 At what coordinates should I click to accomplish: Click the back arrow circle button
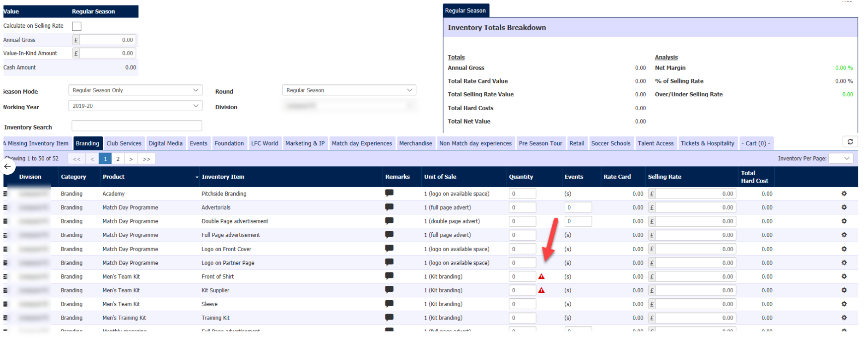click(7, 167)
